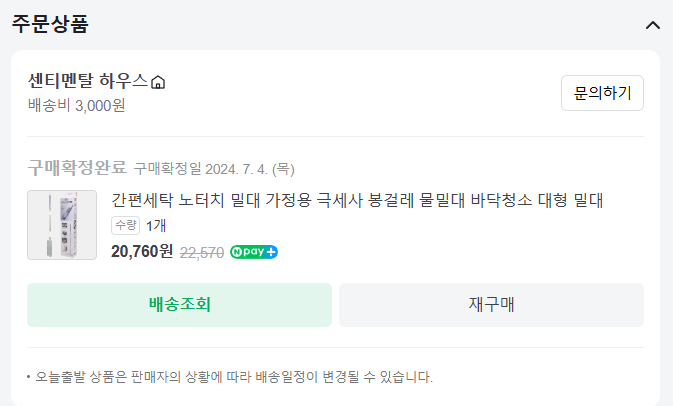Open the 센티멘탈 하우스 store name link
This screenshot has width=673, height=406.
(88, 81)
